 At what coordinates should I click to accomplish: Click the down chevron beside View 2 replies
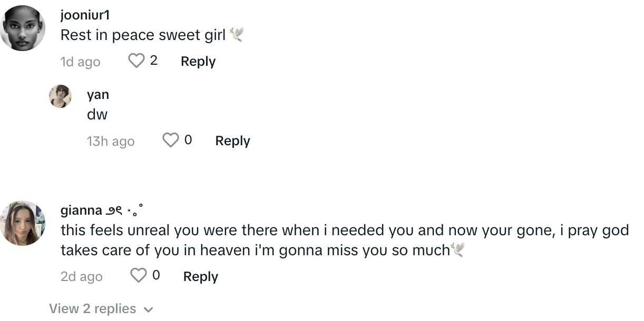coord(148,309)
